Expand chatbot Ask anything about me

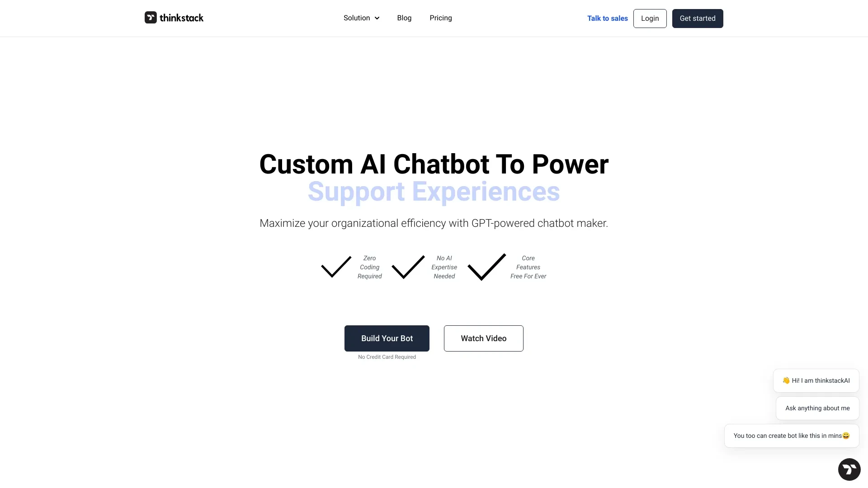[x=817, y=408]
